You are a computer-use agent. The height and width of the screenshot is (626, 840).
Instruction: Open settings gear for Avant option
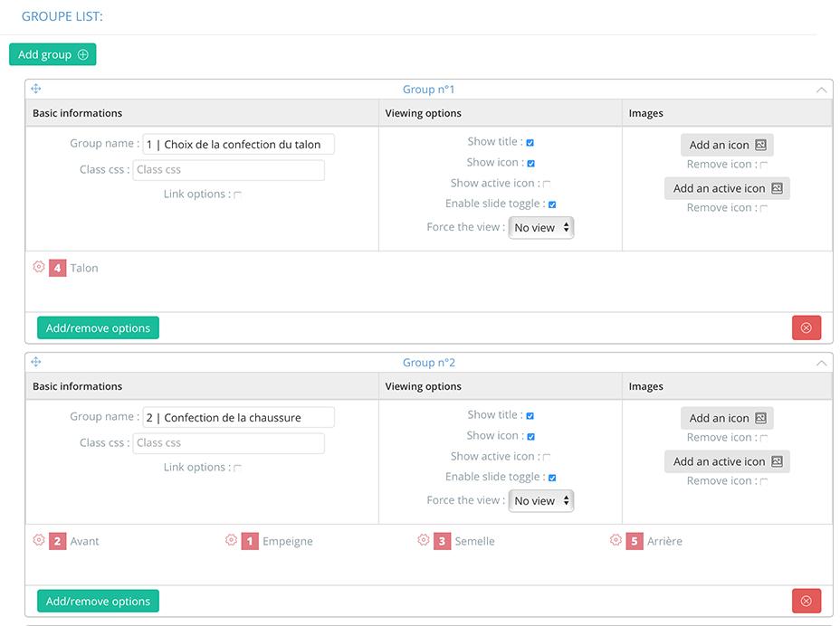pyautogui.click(x=39, y=540)
